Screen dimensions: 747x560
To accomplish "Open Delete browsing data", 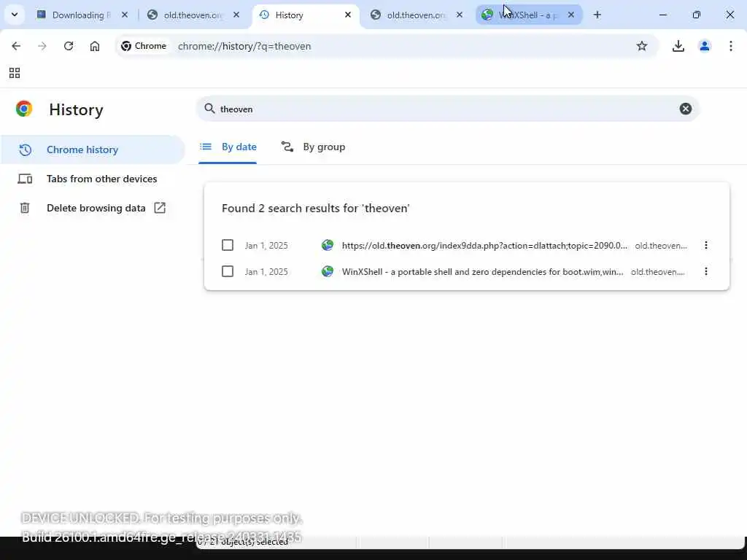I will point(93,208).
